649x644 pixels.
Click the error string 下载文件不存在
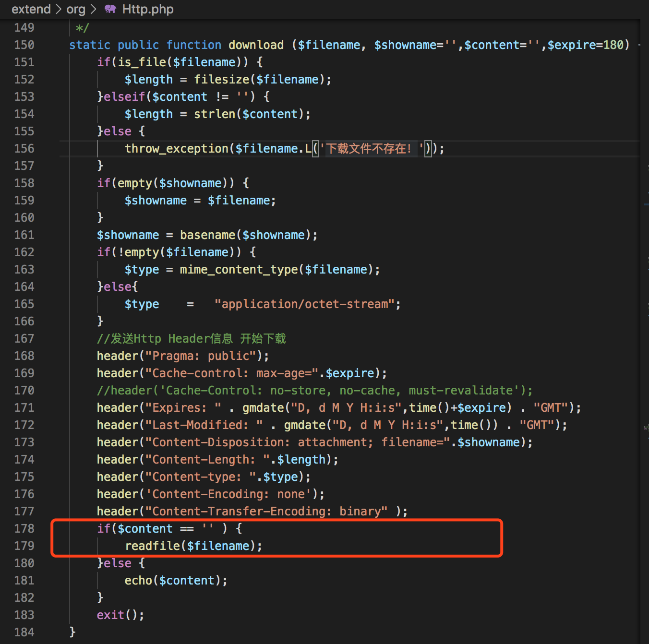[370, 148]
